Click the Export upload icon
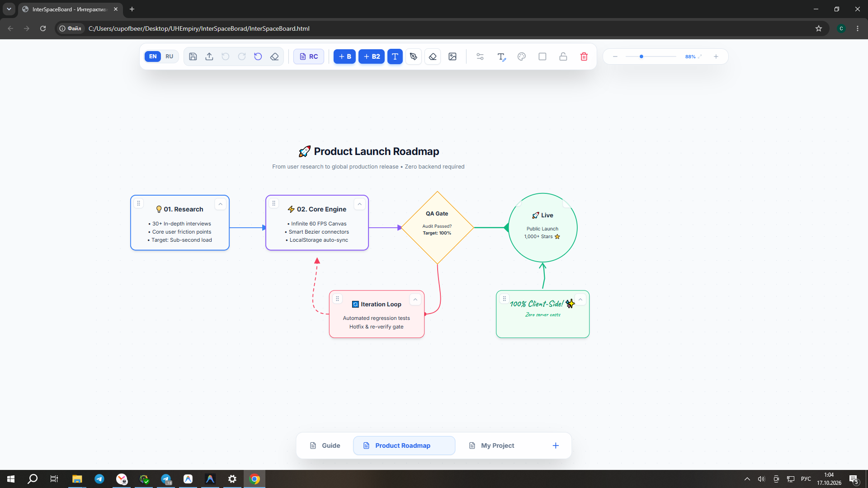The width and height of the screenshot is (868, 488). point(209,56)
